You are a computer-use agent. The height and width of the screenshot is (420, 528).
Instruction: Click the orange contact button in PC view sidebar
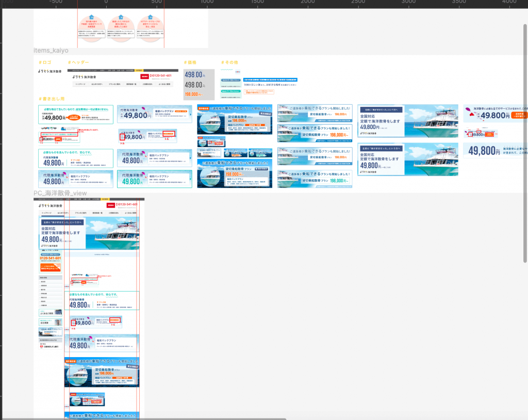pos(51,267)
